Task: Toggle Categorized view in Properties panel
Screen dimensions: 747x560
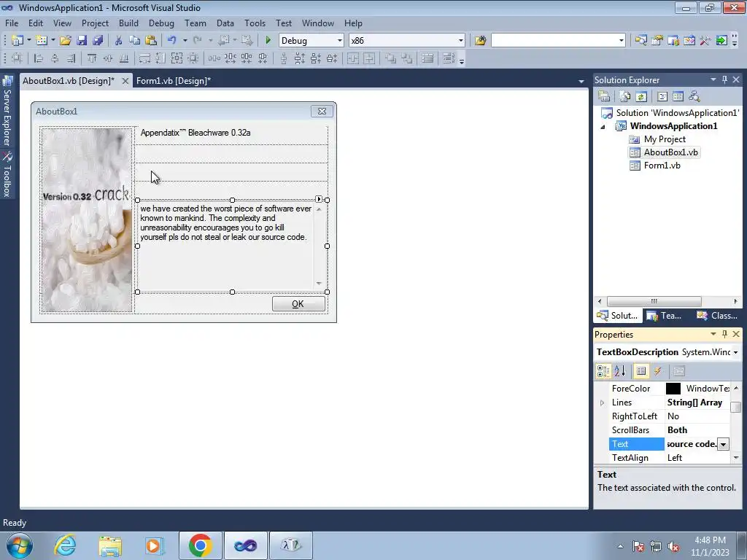Action: [603, 371]
